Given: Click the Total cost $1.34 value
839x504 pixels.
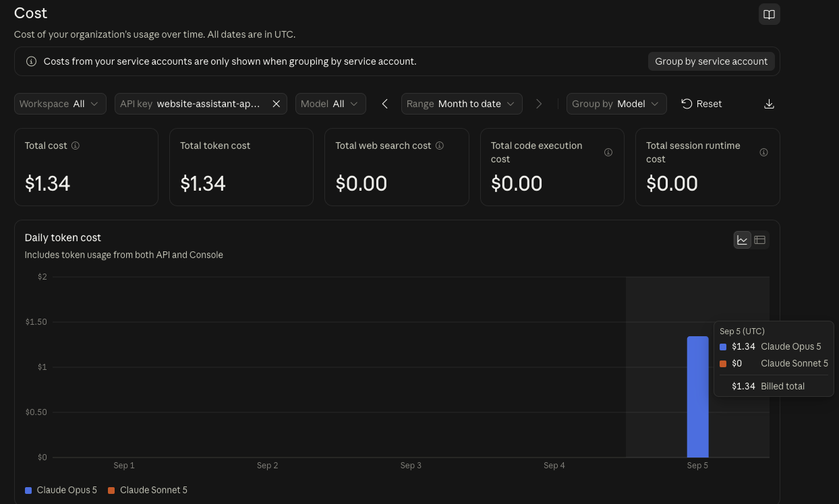Looking at the screenshot, I should (x=47, y=183).
